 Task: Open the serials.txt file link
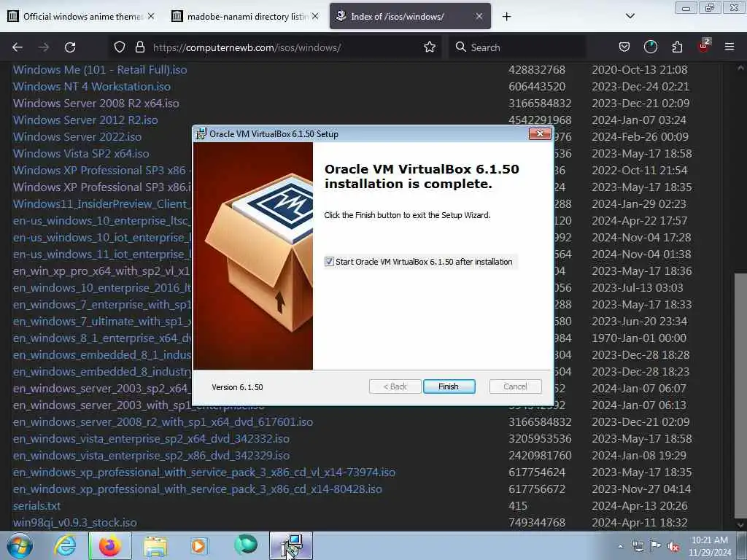[36, 506]
